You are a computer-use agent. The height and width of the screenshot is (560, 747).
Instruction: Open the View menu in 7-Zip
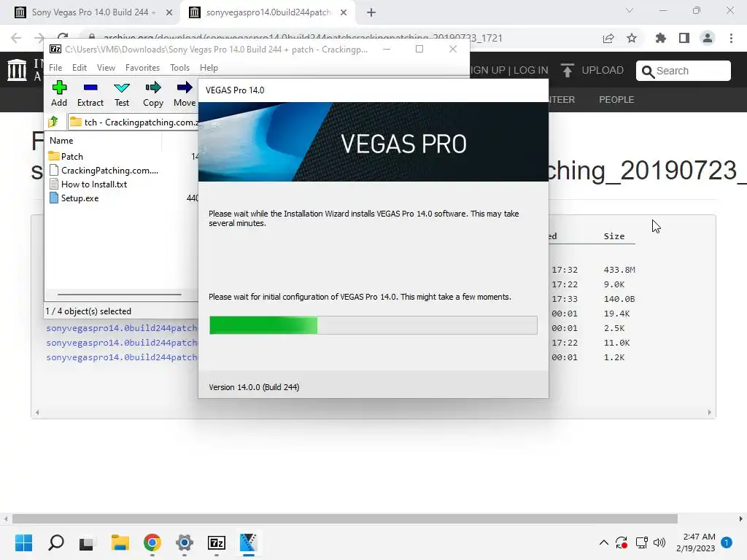(106, 68)
